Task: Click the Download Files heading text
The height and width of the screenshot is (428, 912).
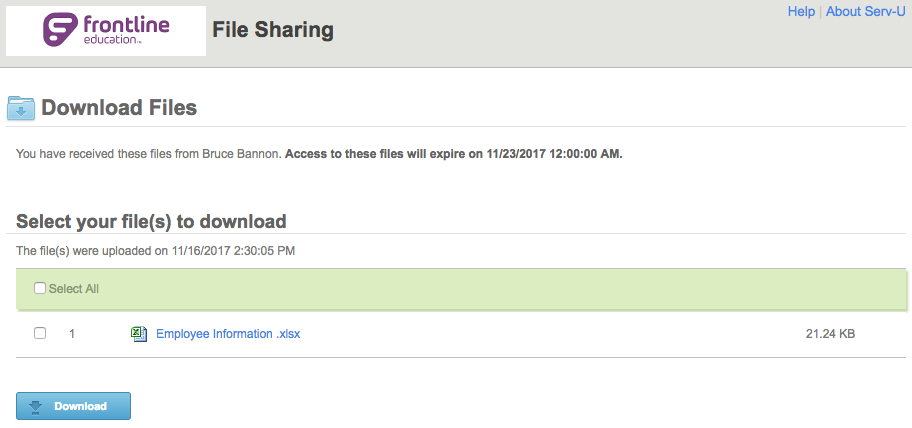Action: tap(118, 108)
